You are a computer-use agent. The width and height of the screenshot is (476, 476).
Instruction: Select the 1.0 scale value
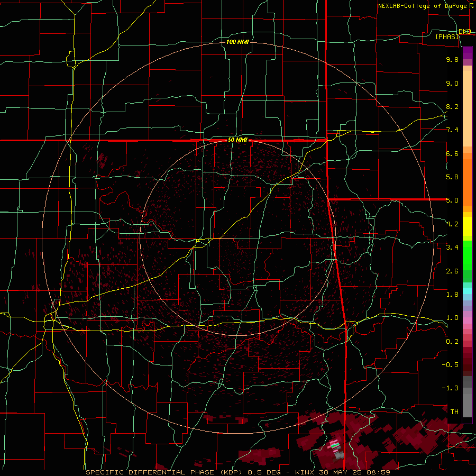tap(452, 318)
